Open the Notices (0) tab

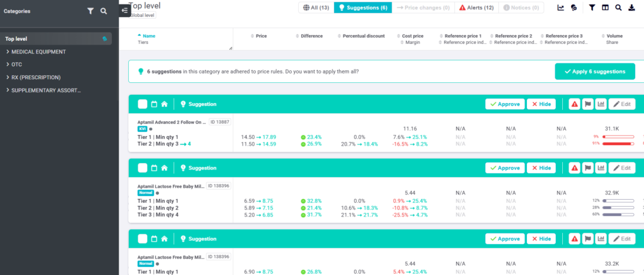521,8
